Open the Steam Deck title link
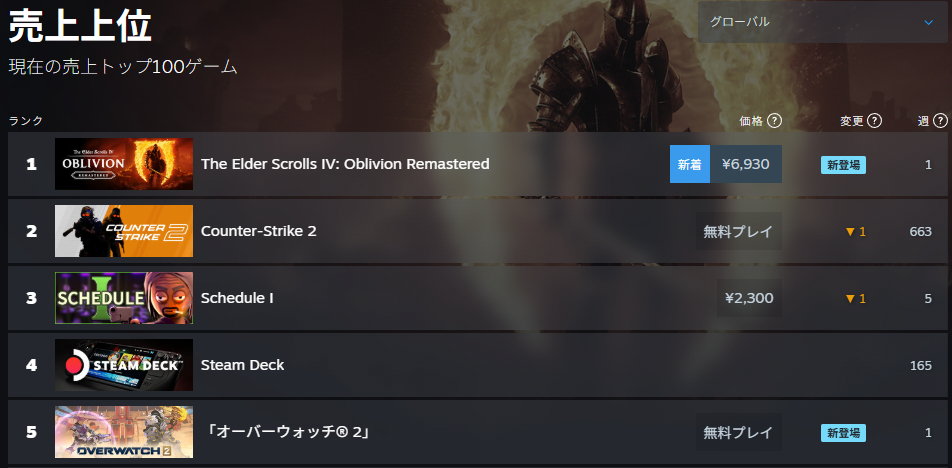 pos(243,365)
